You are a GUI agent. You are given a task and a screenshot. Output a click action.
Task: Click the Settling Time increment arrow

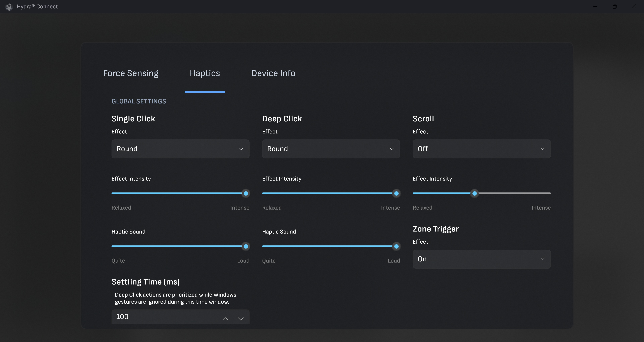[226, 319]
